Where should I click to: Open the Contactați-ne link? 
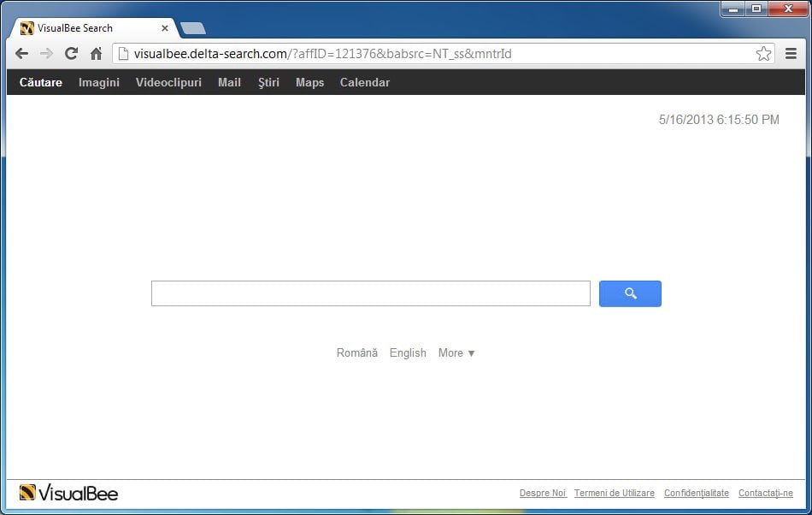pos(765,493)
